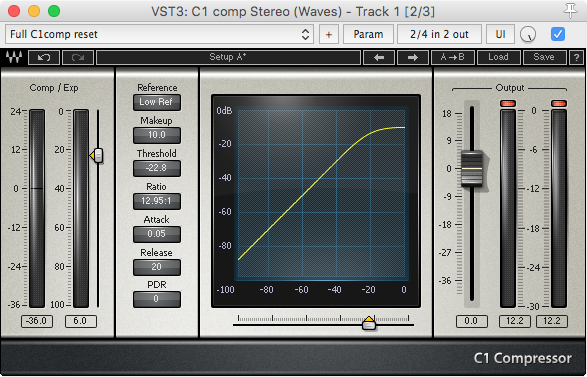The image size is (587, 377).
Task: Open the Full C1comp reset preset dropdown
Action: click(x=159, y=34)
